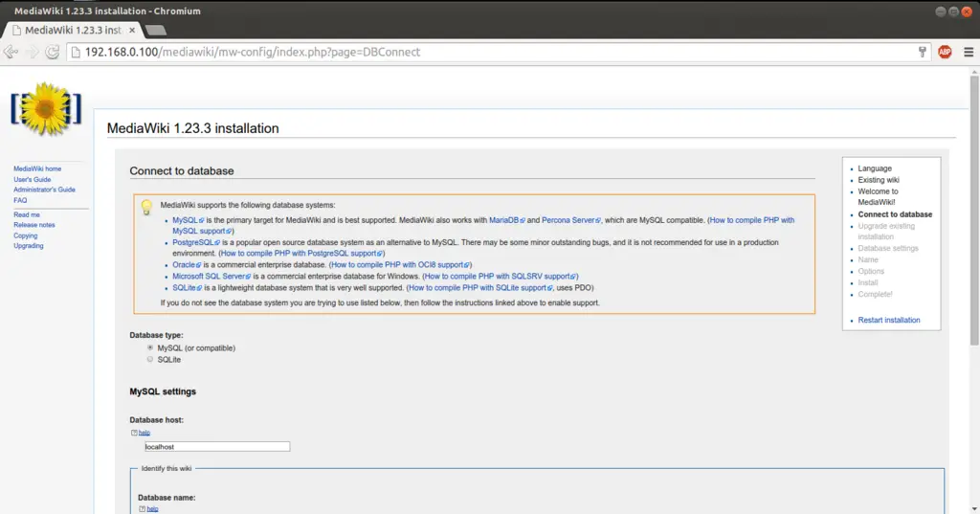
Task: Reload the page with the refresh icon
Action: click(x=53, y=52)
